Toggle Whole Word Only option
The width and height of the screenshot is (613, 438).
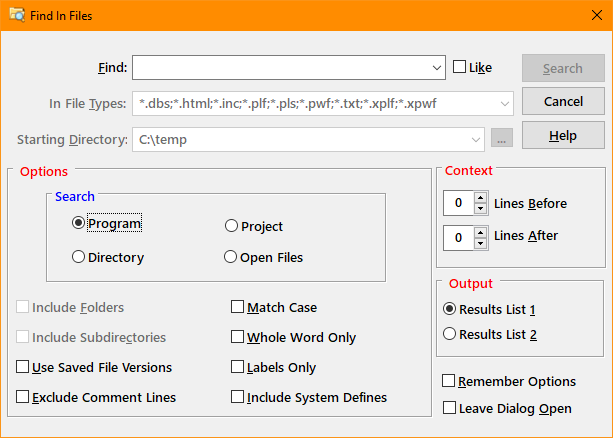tap(238, 337)
